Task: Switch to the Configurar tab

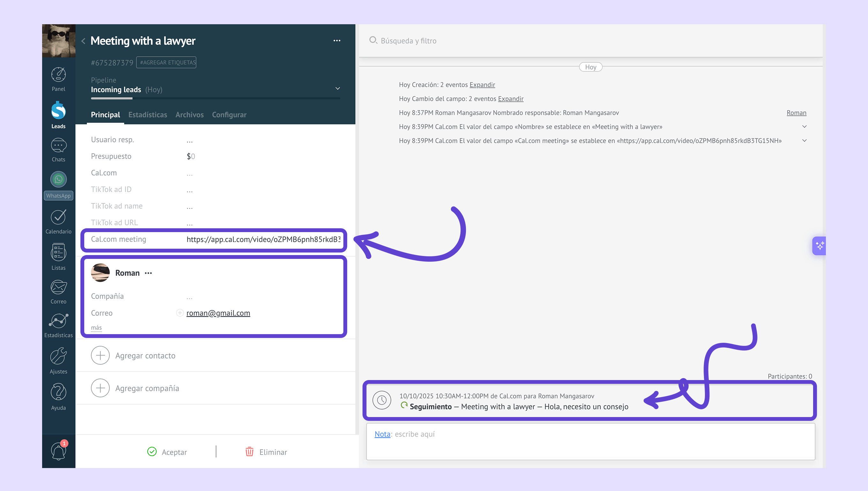Action: tap(229, 115)
